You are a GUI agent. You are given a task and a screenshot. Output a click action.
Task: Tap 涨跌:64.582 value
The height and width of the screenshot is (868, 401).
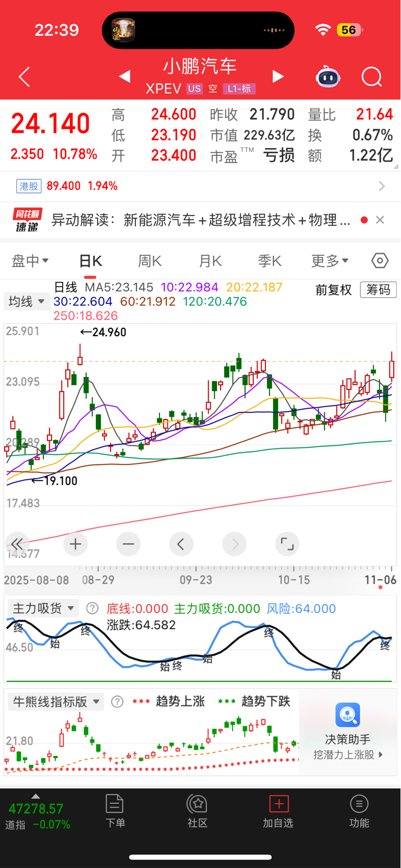click(141, 625)
